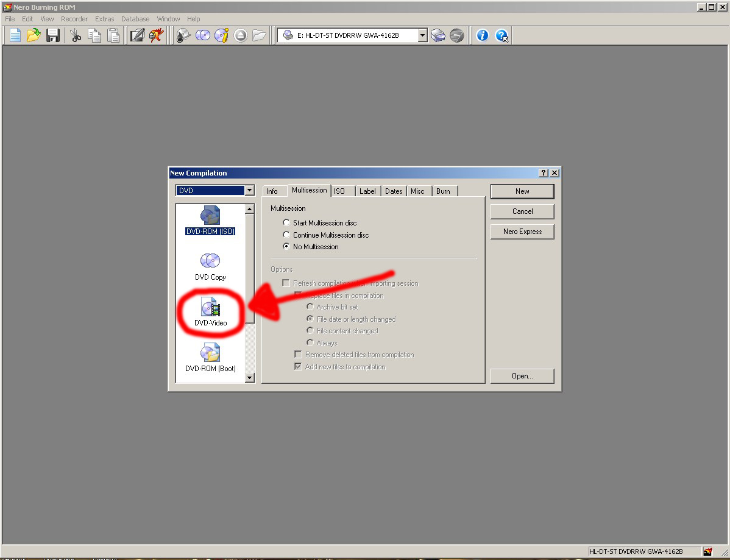Switch to the Dates tab
Image resolution: width=730 pixels, height=560 pixels.
(x=394, y=191)
